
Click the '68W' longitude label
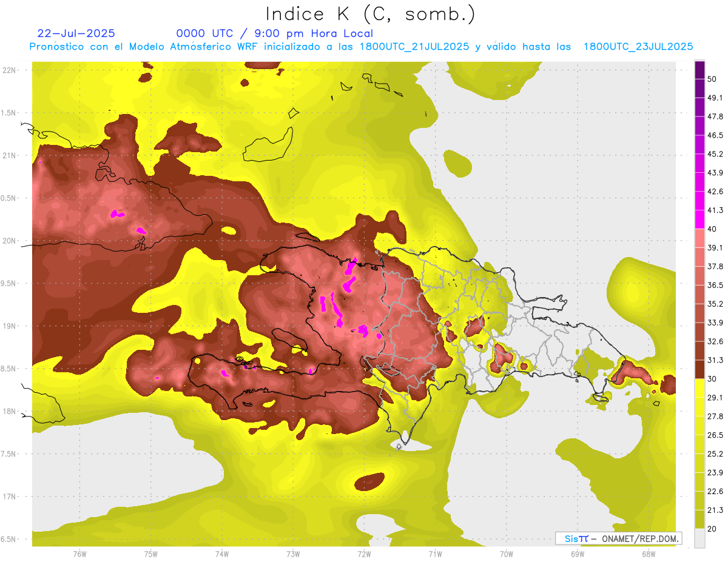click(x=648, y=554)
